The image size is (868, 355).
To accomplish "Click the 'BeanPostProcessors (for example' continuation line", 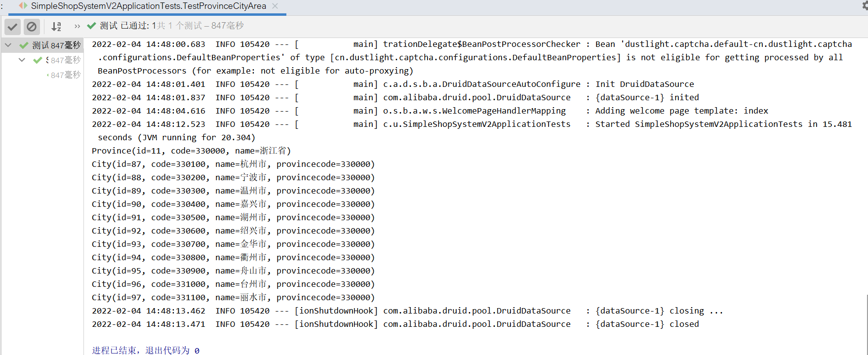I will [x=256, y=71].
